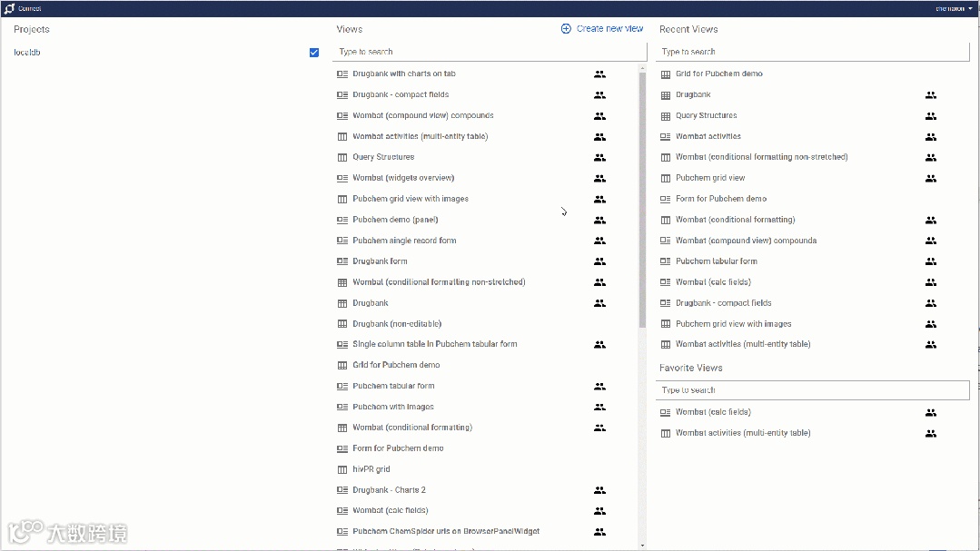Focus the Recent Views search field
Viewport: 980px width, 551px height.
813,52
